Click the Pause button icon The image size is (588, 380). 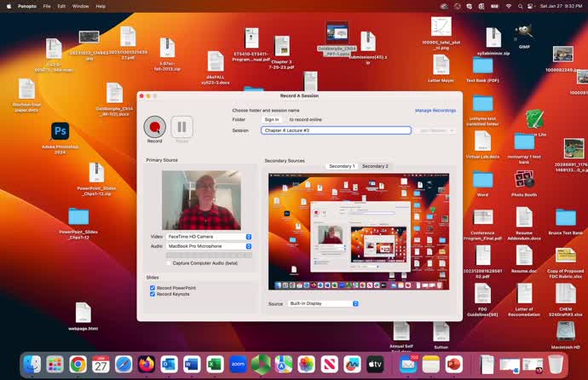(x=182, y=126)
